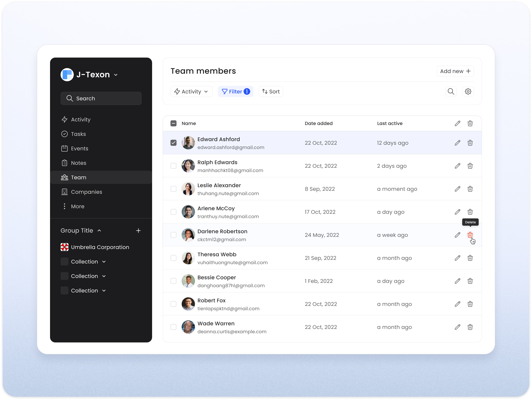
Task: Delete Darlene Robertson using the trash icon
Action: 470,235
